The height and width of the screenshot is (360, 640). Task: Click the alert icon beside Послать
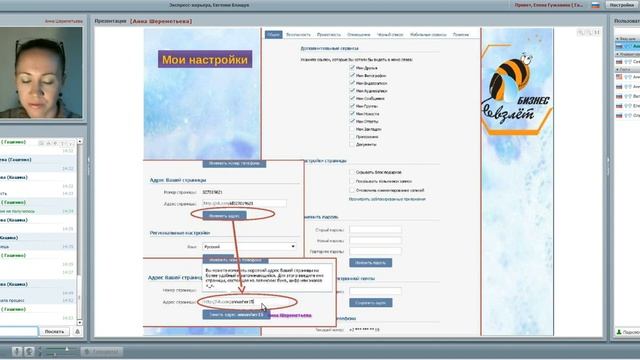78,331
